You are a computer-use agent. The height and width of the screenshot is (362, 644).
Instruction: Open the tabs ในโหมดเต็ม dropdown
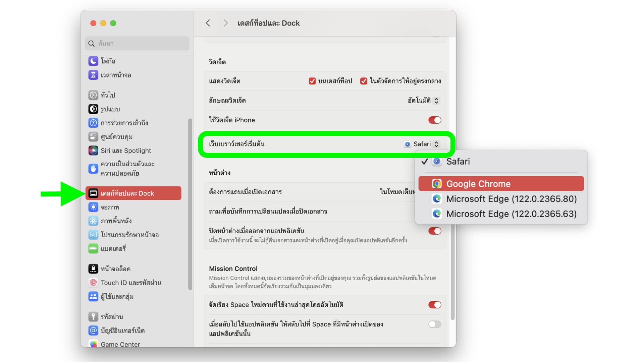click(397, 192)
